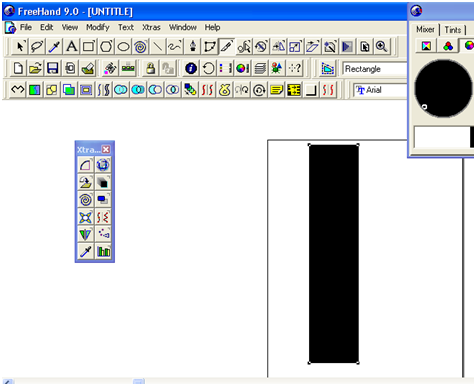Switch to the Tints tab
The width and height of the screenshot is (476, 386).
click(x=453, y=30)
